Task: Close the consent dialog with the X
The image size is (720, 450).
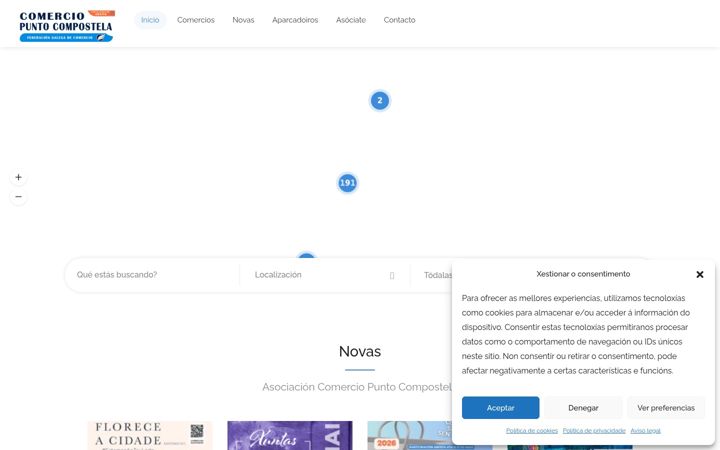Action: [x=699, y=274]
